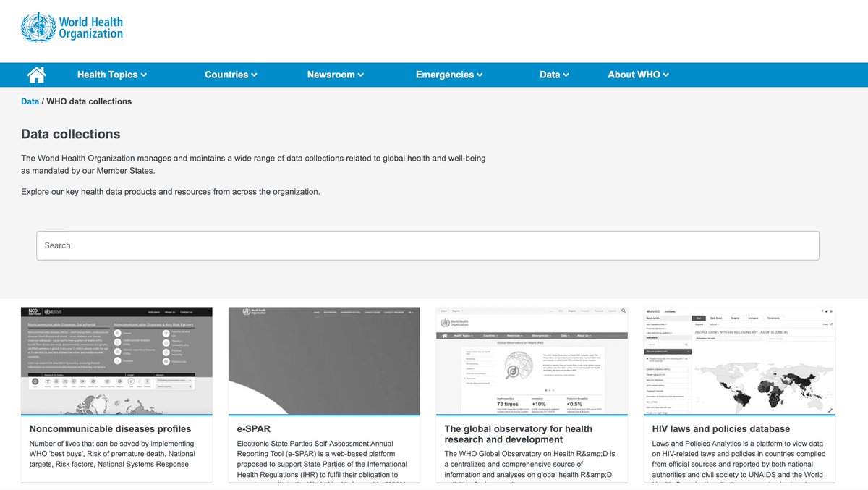Open the HIV laws and policies thumbnail
This screenshot has width=868, height=490.
point(739,361)
